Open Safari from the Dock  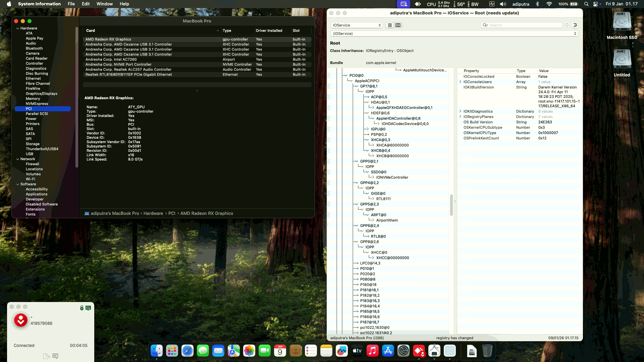187,351
